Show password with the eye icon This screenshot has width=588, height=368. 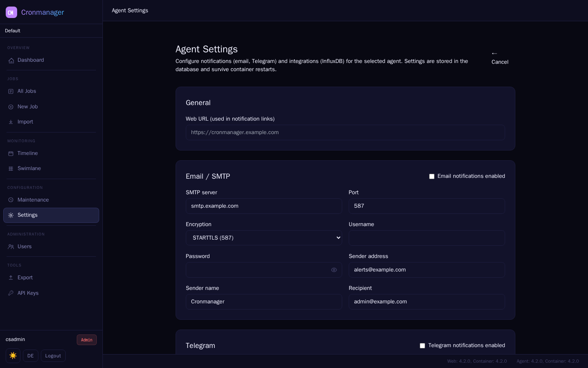pos(334,270)
